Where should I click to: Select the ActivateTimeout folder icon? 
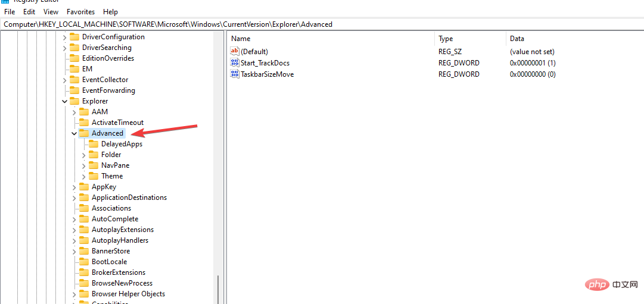pos(84,123)
